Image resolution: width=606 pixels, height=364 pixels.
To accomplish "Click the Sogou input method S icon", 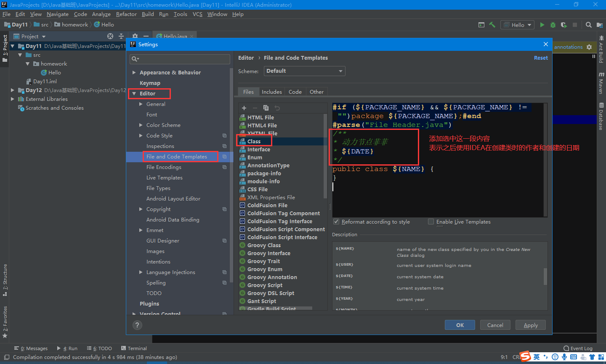I will (x=525, y=356).
